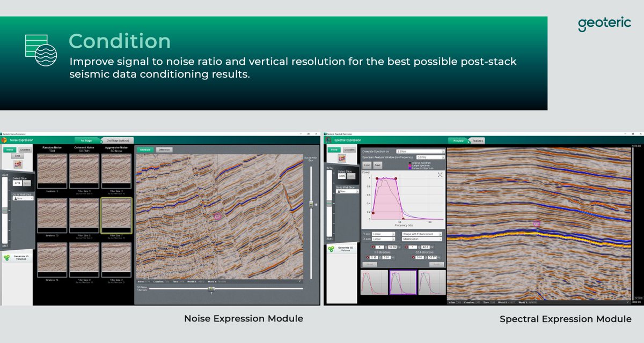Select Inline orientation in Noise Expression

pyautogui.click(x=10, y=150)
